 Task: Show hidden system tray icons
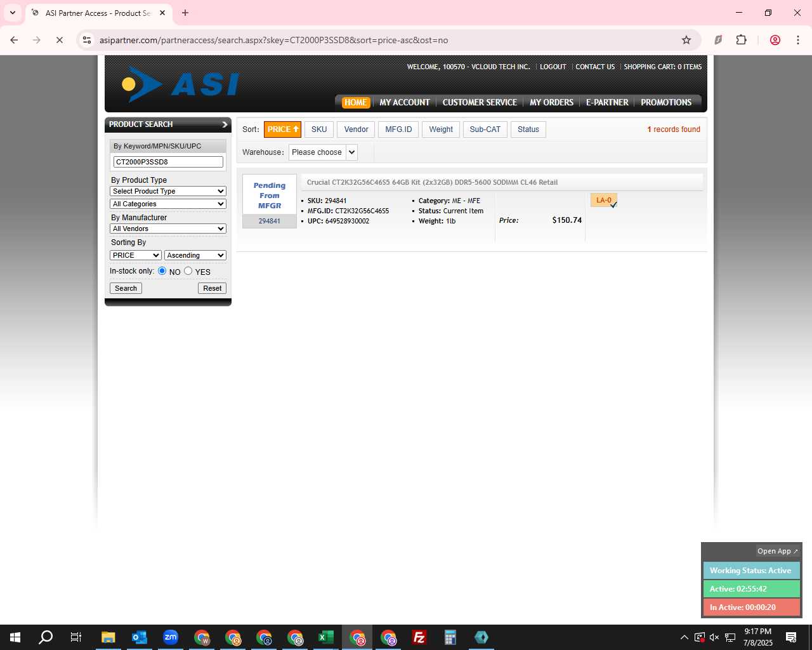(x=684, y=637)
